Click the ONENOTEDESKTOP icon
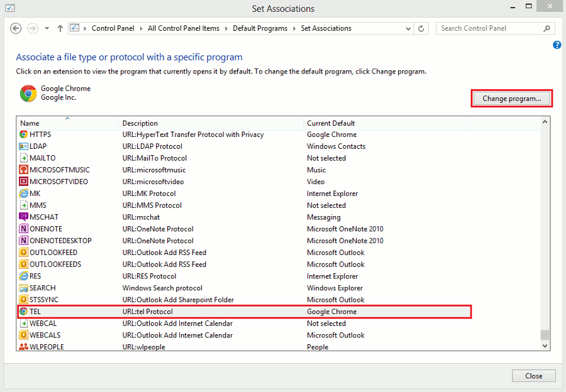566x392 pixels. (x=23, y=241)
